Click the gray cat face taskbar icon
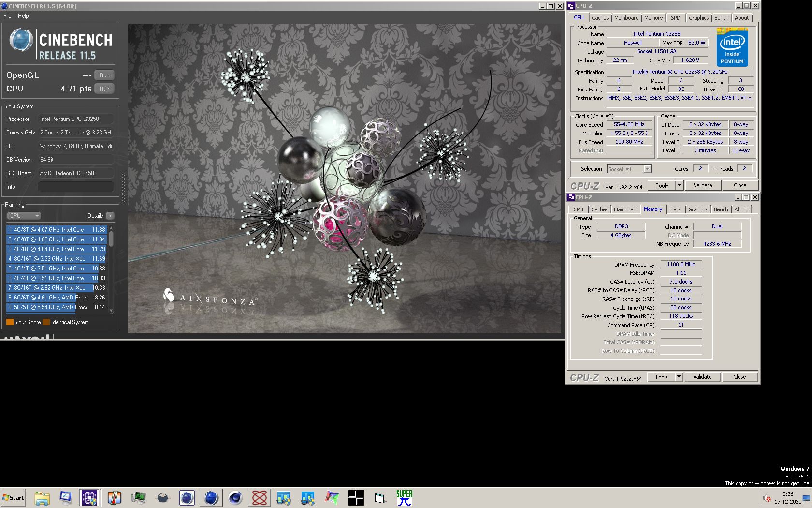The width and height of the screenshot is (812, 508). [x=162, y=497]
